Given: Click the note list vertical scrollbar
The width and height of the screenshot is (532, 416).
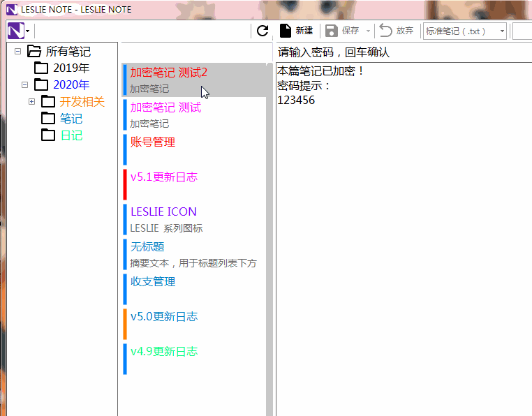Looking at the screenshot, I should tap(269, 239).
